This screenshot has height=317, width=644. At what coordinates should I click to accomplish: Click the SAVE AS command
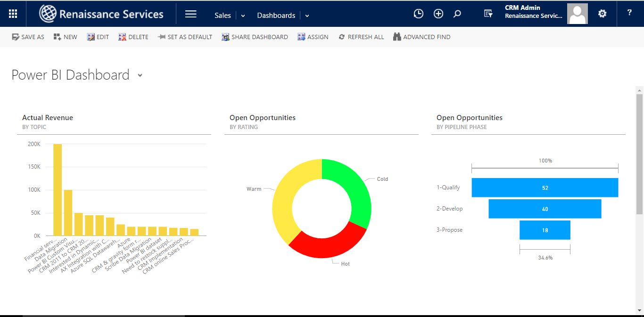click(28, 37)
